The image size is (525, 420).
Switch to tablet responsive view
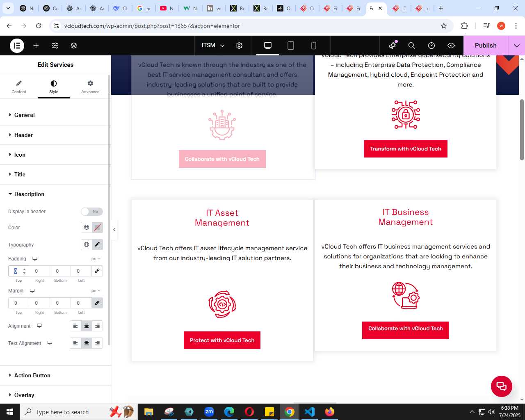(291, 46)
